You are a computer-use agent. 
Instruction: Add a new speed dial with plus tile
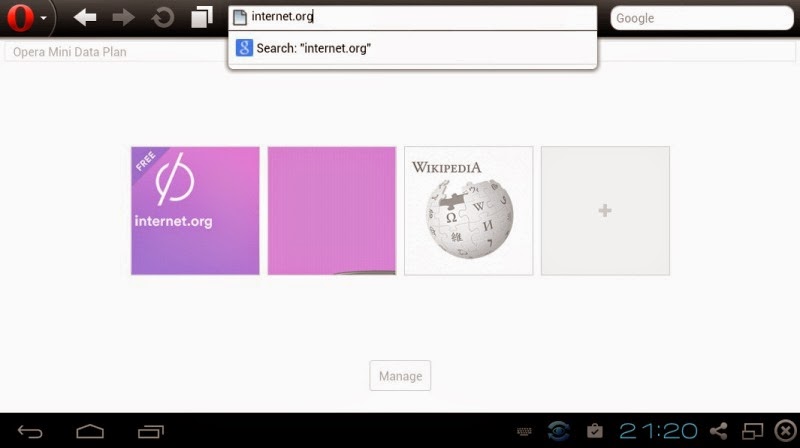point(605,211)
